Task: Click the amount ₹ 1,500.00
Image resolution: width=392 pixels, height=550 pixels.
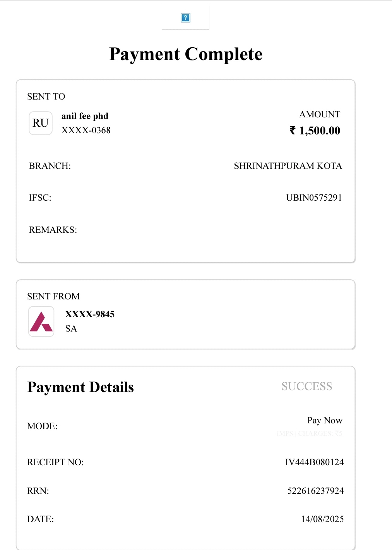Action: [315, 131]
